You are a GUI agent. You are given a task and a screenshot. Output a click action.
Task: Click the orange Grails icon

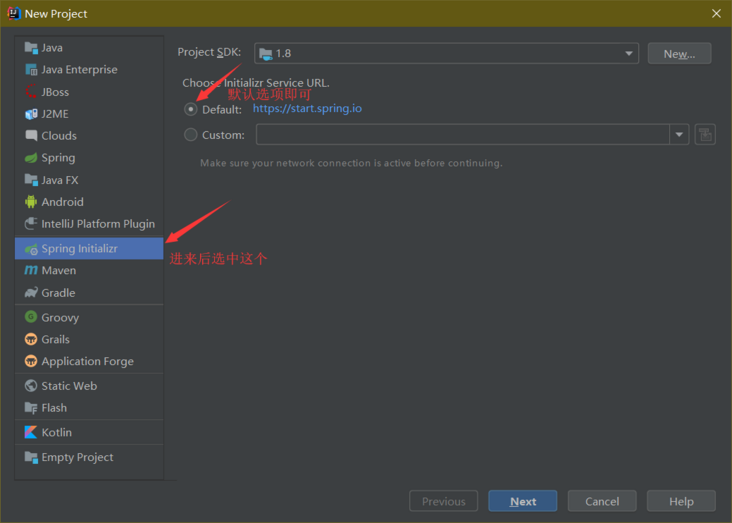click(31, 339)
